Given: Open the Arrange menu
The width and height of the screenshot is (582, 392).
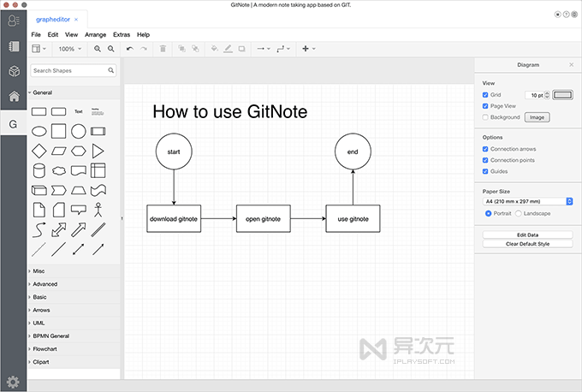Looking at the screenshot, I should [x=95, y=34].
